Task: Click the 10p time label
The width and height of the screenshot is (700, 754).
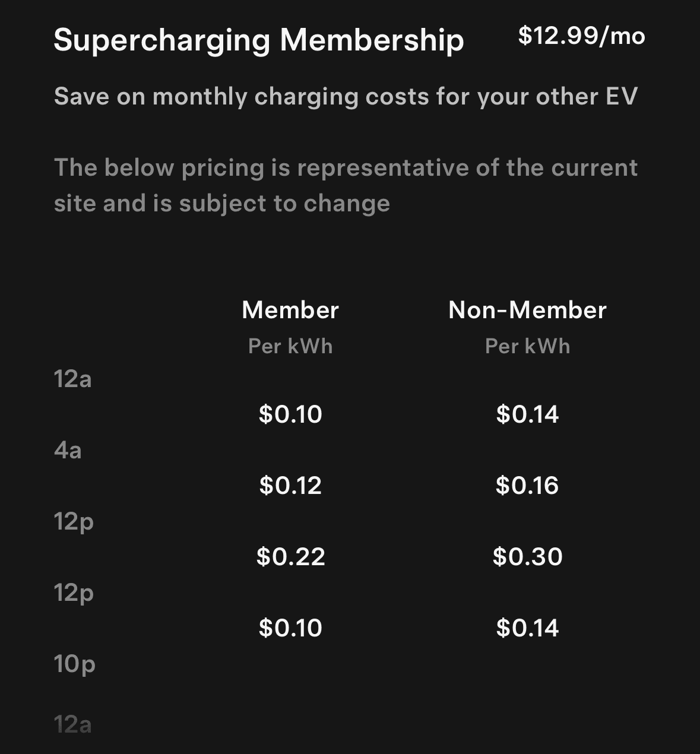Action: tap(74, 664)
